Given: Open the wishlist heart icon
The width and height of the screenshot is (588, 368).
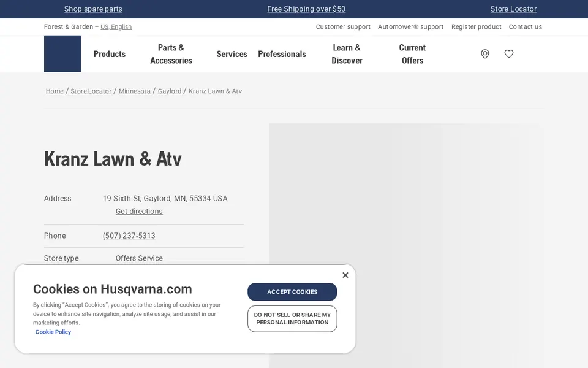Looking at the screenshot, I should point(509,54).
